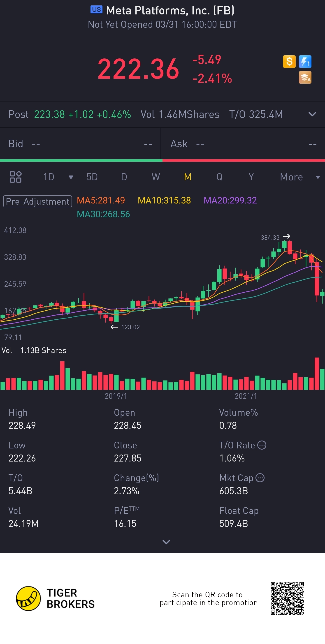This screenshot has height=644, width=325.
Task: Tap the Float Cap value 509.4B
Action: tap(234, 524)
